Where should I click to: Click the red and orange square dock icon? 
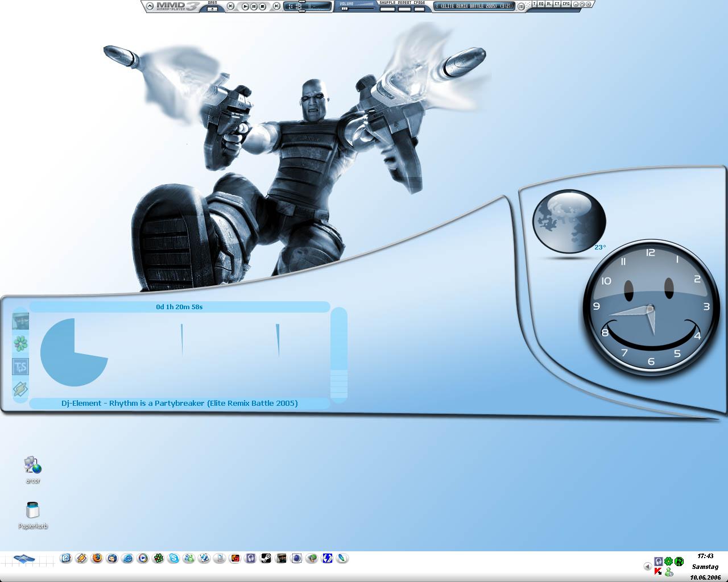235,558
